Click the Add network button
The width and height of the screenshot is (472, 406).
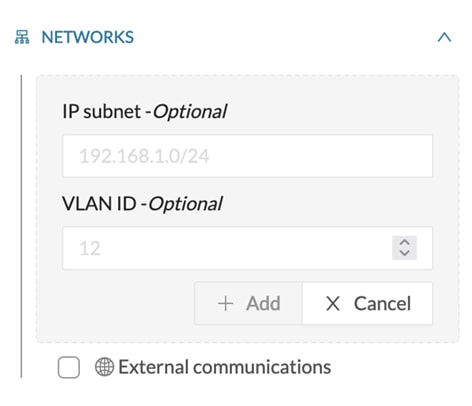coord(248,303)
